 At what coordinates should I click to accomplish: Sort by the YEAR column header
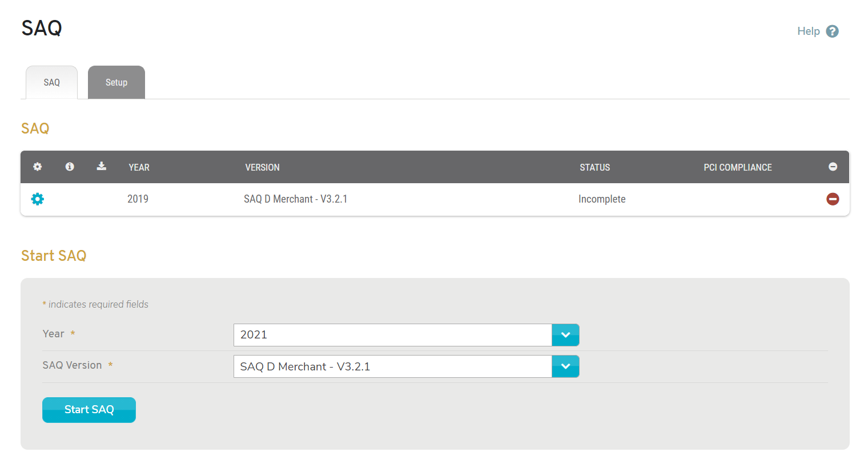tap(139, 167)
